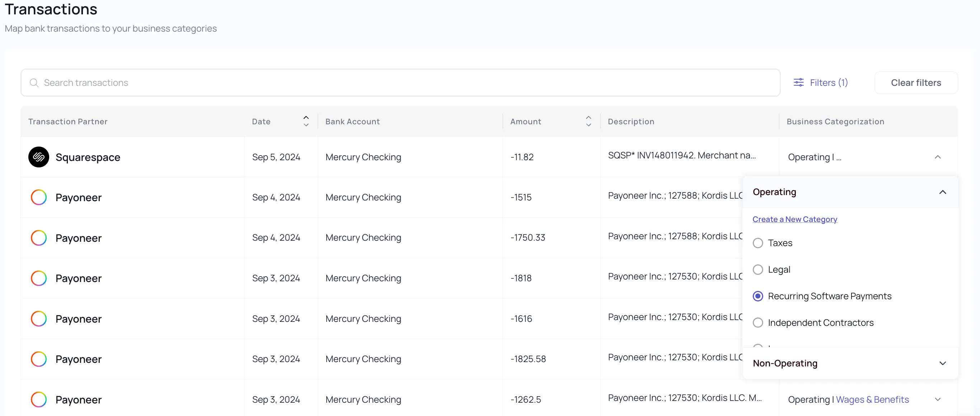Image resolution: width=980 pixels, height=416 pixels.
Task: Click Payoneer logo in -1818 row
Action: (x=39, y=278)
